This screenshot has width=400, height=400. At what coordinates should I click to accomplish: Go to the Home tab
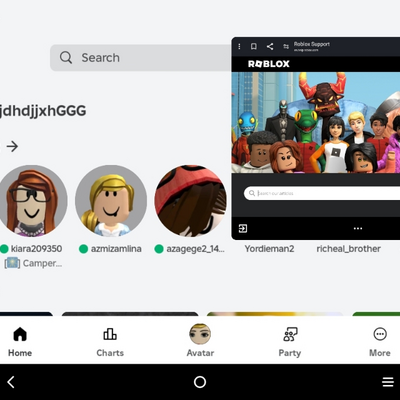(20, 342)
